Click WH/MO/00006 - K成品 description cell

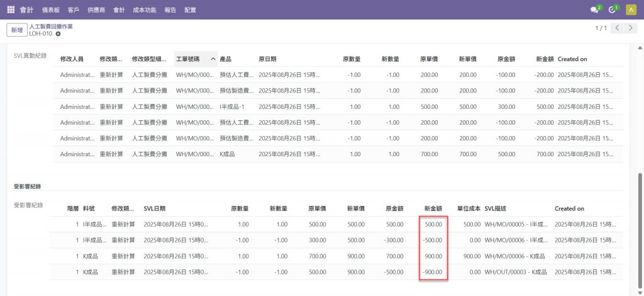(514, 256)
